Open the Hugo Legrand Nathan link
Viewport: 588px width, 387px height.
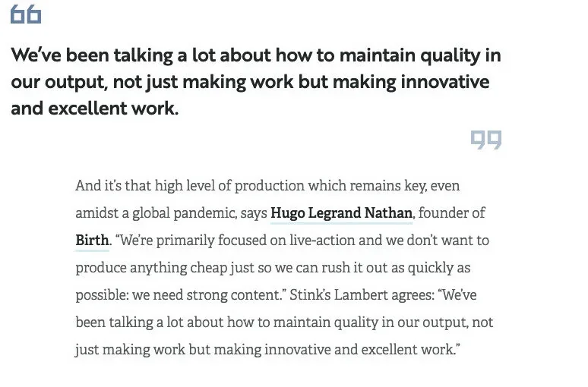point(341,213)
